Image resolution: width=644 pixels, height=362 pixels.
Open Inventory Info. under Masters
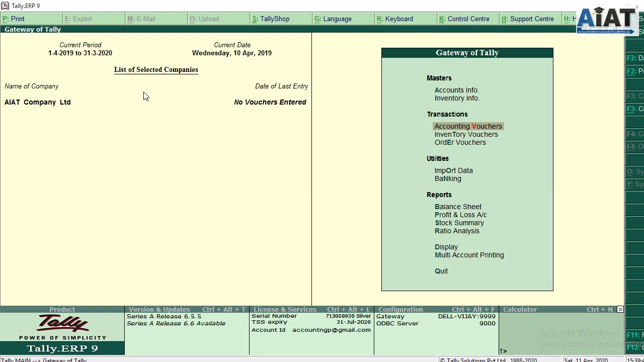click(x=457, y=98)
